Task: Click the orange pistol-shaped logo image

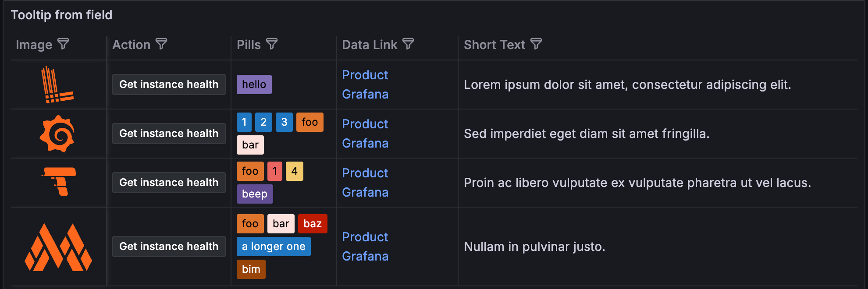Action: tap(59, 181)
